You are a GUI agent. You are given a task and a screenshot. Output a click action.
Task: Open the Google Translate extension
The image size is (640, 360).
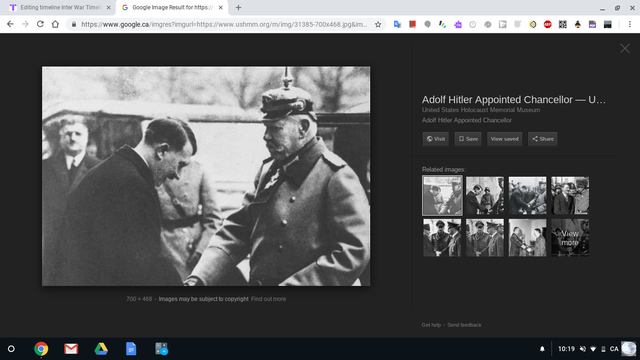pyautogui.click(x=397, y=24)
